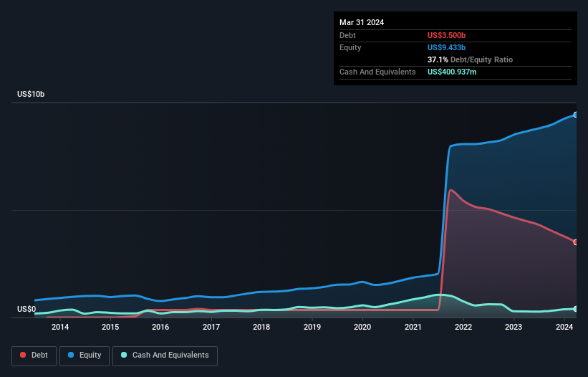588x377 pixels.
Task: Toggle the Equity series legend button
Action: click(x=85, y=355)
